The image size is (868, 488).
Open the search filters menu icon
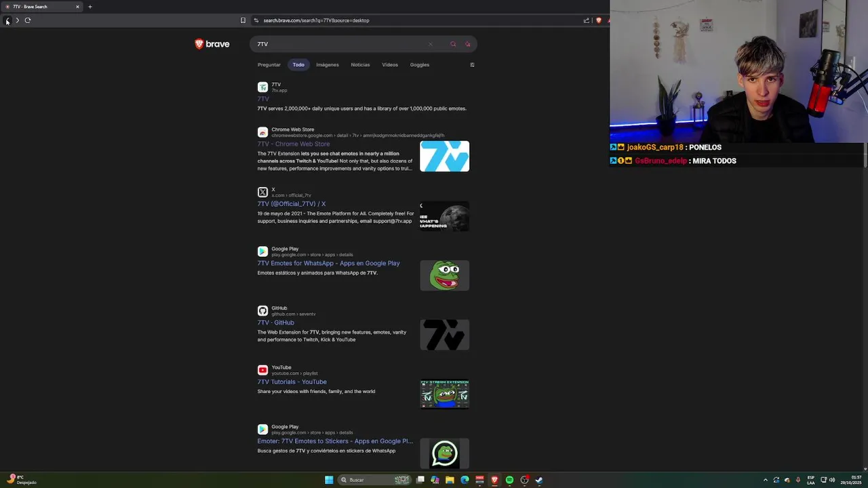pyautogui.click(x=472, y=65)
